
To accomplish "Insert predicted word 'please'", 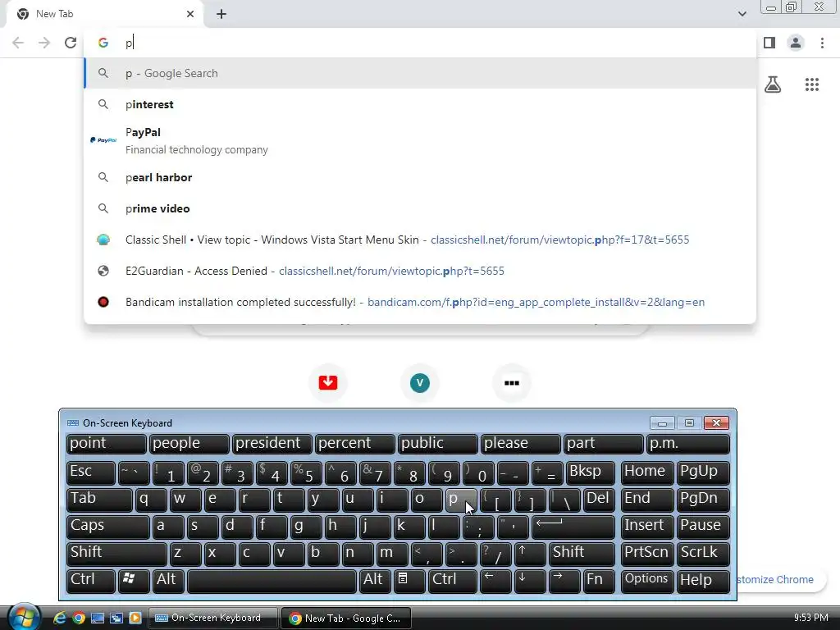I will click(x=521, y=444).
